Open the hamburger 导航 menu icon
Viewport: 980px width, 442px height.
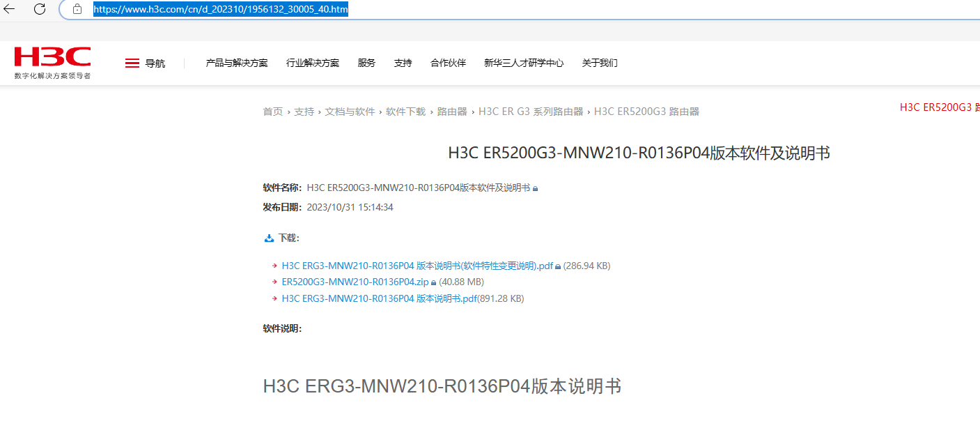point(132,63)
